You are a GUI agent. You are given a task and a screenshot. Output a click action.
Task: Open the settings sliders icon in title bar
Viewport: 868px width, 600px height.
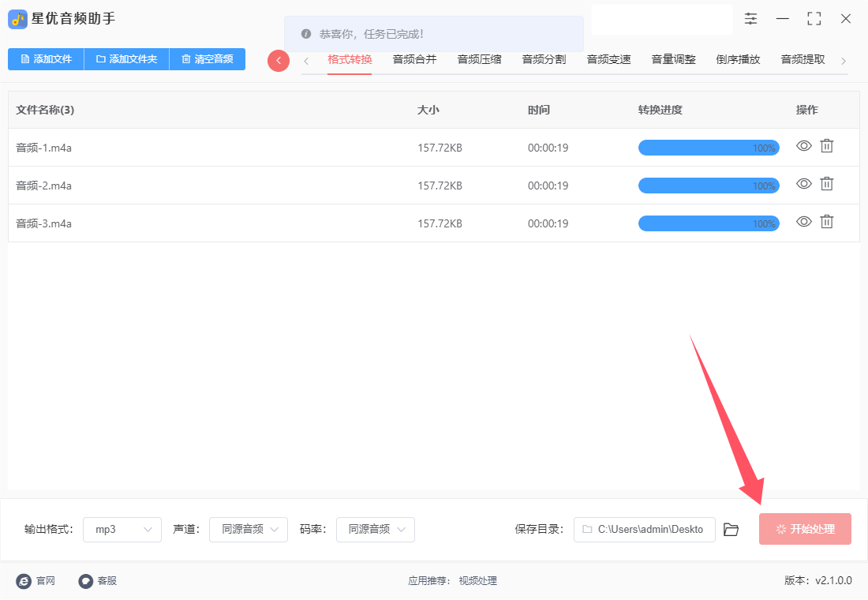tap(750, 19)
